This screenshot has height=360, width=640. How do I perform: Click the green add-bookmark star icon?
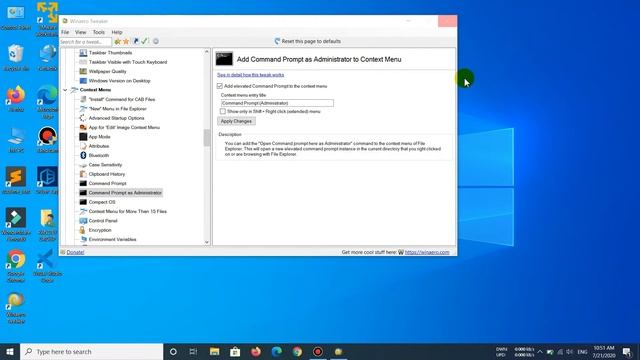coord(118,42)
